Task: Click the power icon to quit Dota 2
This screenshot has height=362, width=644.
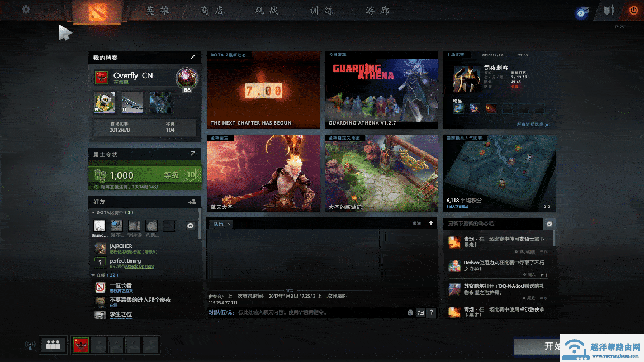Action: (x=633, y=9)
